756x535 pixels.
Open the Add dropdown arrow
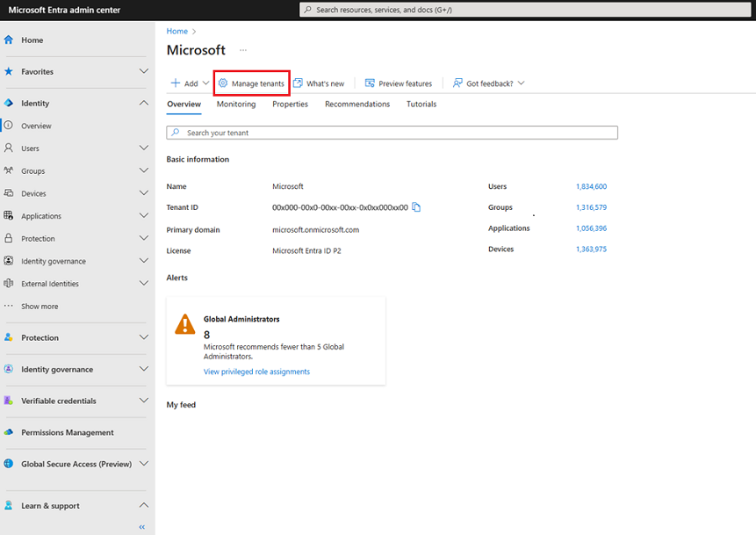205,83
